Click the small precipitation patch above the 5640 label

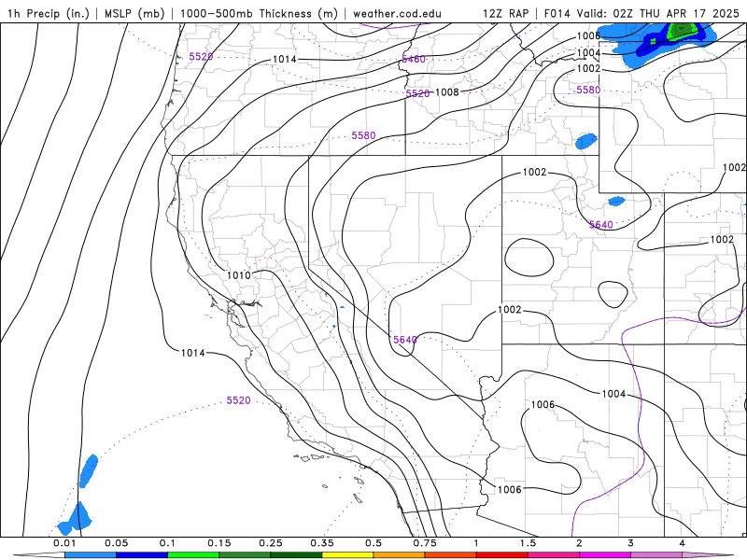[616, 201]
